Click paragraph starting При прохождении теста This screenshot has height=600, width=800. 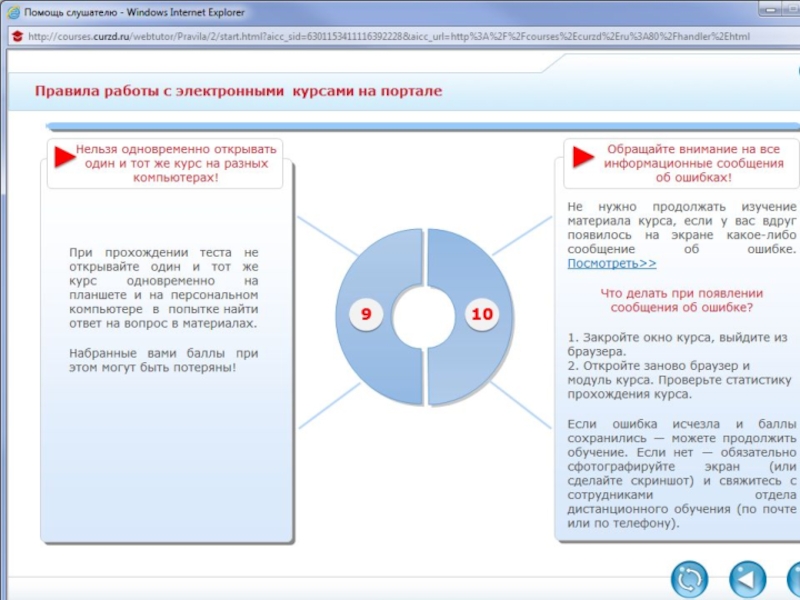163,288
